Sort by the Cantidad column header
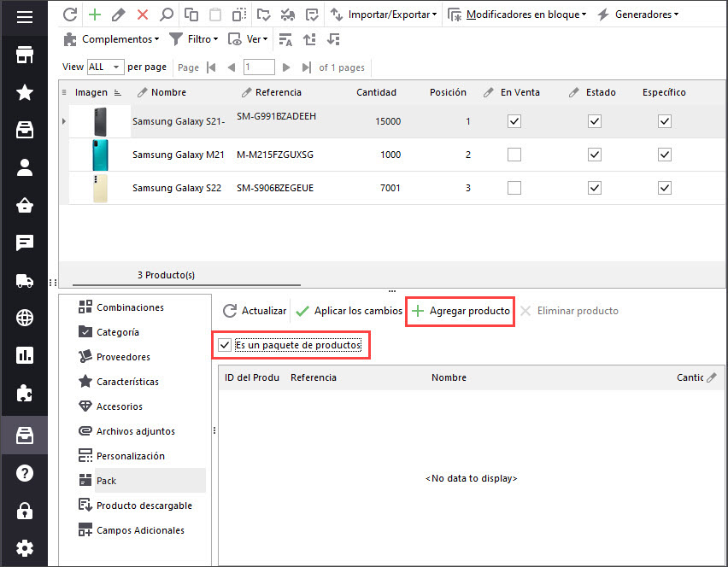The height and width of the screenshot is (567, 728). click(x=376, y=92)
